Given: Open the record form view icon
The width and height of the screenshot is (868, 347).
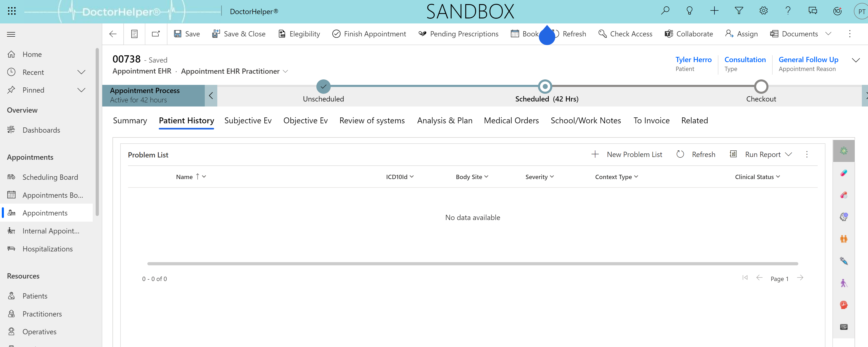Looking at the screenshot, I should point(134,34).
